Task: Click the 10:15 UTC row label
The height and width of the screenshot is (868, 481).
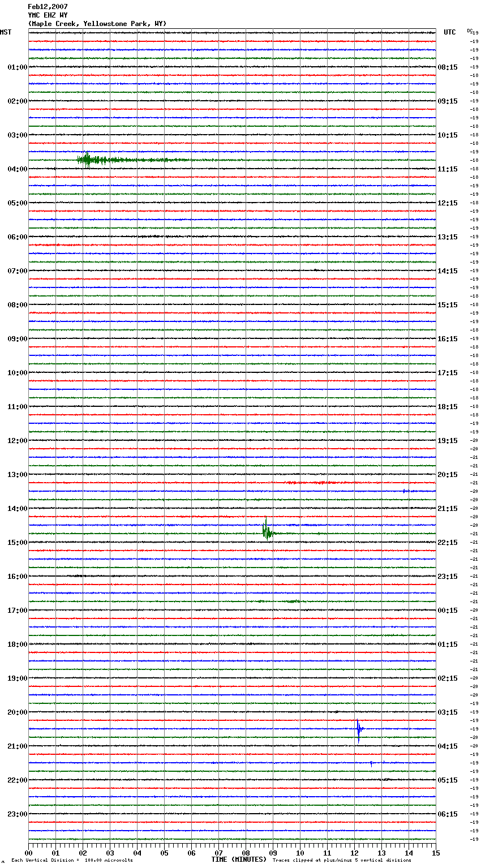Action: click(448, 135)
